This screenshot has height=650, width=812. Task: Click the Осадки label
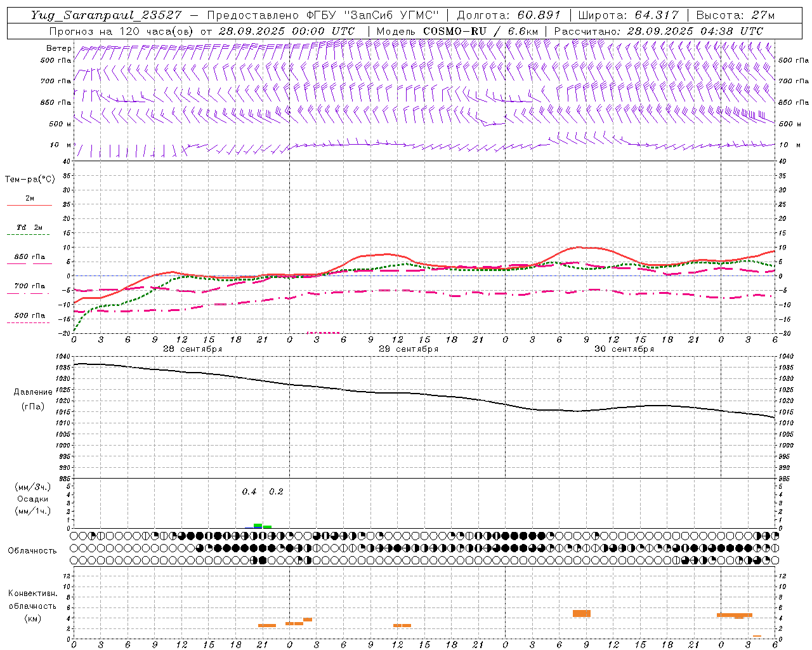33,499
